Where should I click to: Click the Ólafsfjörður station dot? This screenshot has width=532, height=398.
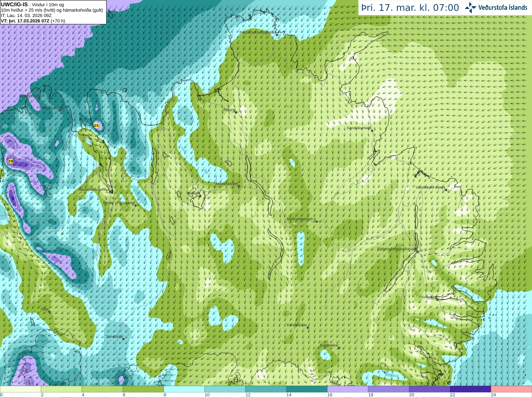coord(60,110)
